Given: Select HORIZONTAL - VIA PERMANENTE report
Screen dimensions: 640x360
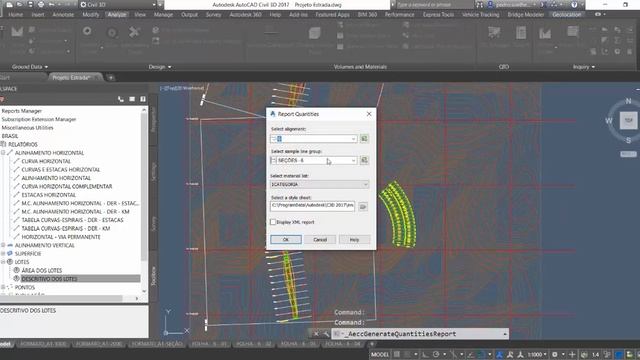Looking at the screenshot, I should pos(61,237).
